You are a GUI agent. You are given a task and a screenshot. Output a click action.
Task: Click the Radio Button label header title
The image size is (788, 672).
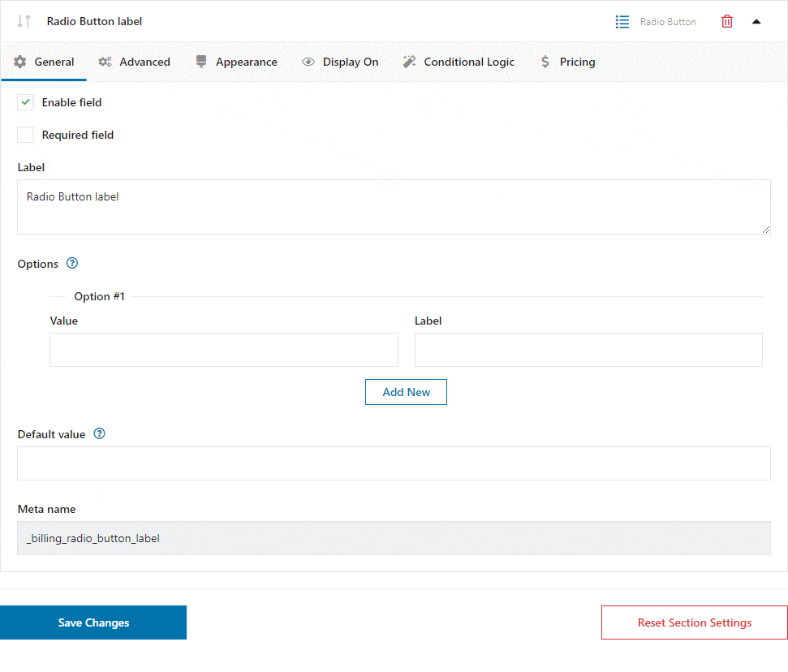(x=94, y=21)
